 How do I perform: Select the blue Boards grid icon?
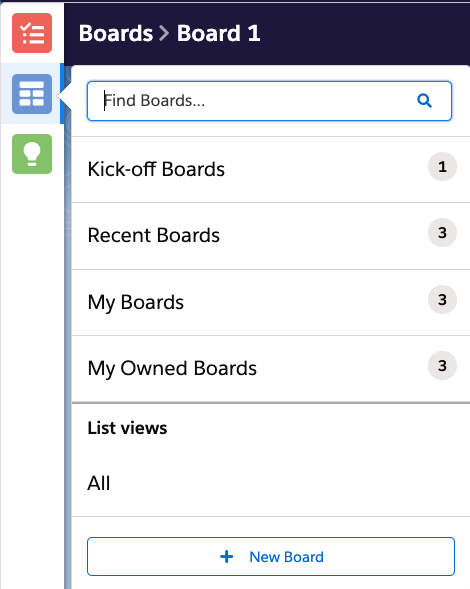32,94
